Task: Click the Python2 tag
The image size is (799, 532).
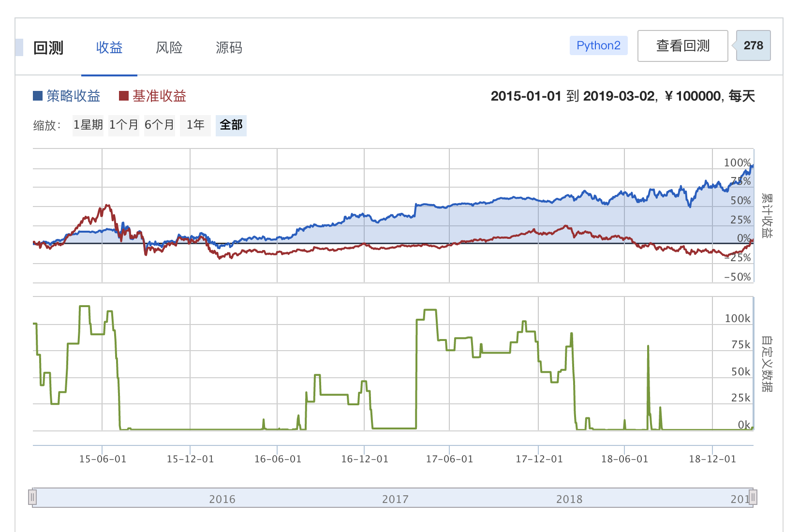Action: [598, 45]
